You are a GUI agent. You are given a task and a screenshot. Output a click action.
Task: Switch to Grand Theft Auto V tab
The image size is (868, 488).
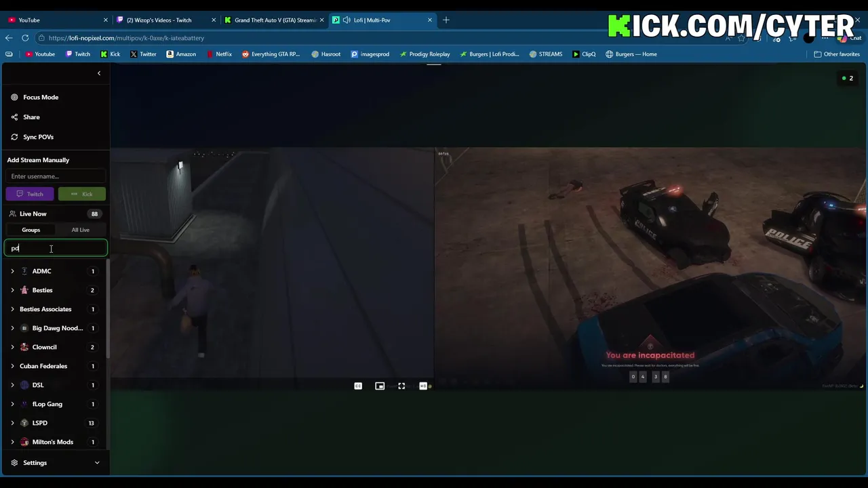(x=275, y=20)
